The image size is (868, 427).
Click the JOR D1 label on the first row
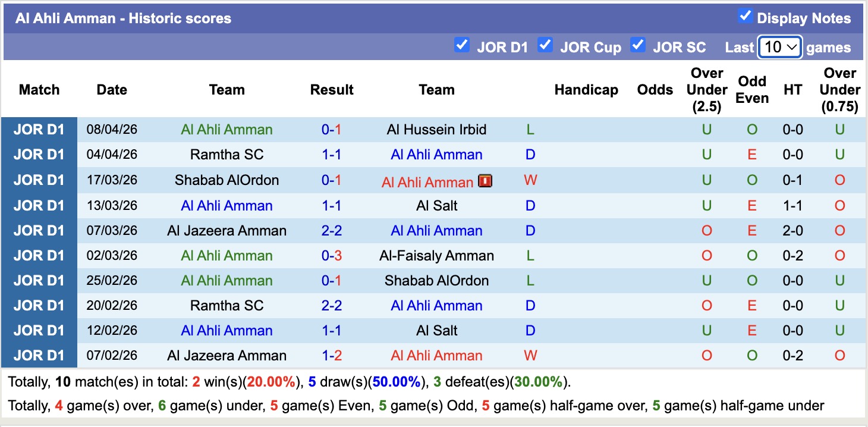39,129
